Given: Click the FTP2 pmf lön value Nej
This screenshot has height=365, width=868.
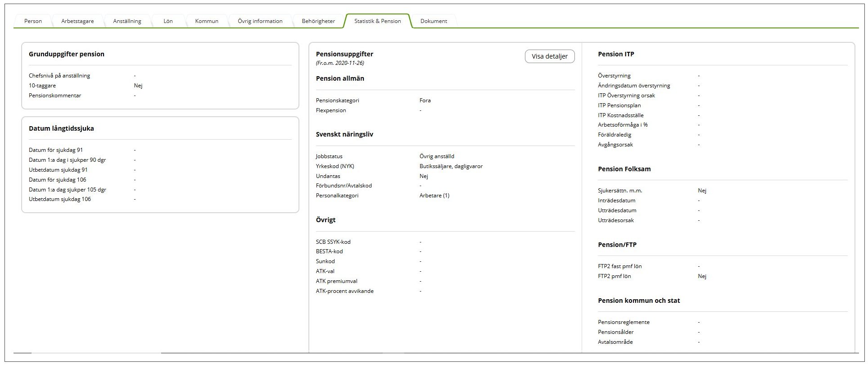Looking at the screenshot, I should pyautogui.click(x=702, y=276).
